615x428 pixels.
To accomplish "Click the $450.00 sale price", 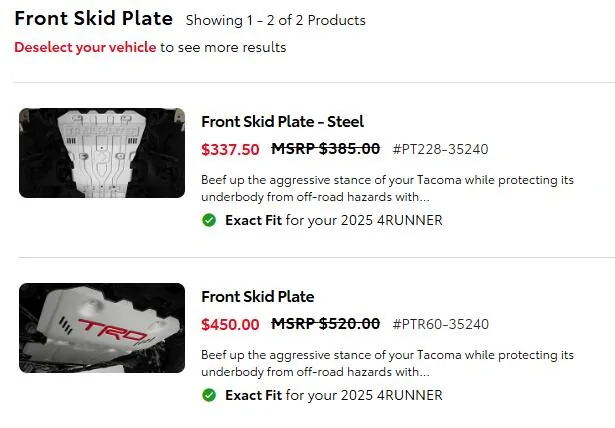I will click(x=230, y=324).
